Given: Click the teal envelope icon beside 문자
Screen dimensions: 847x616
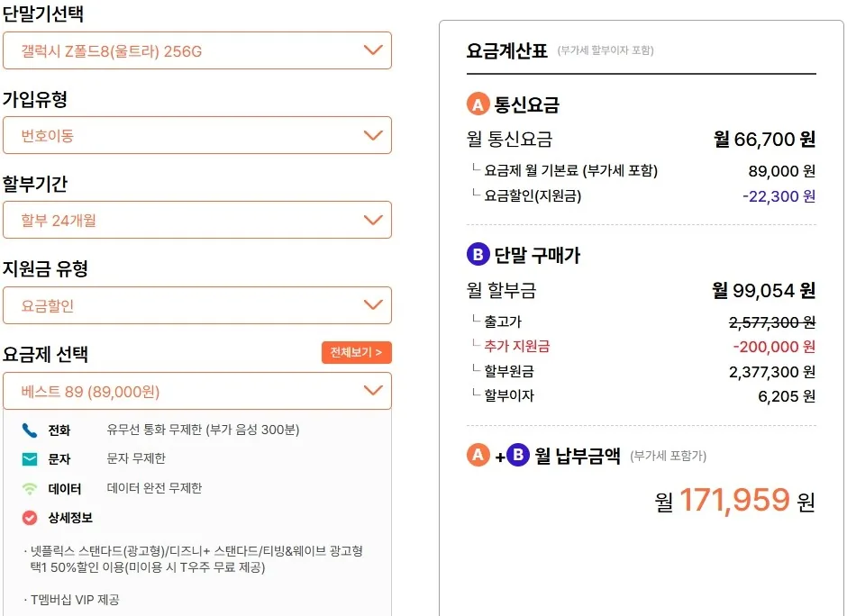Looking at the screenshot, I should click(x=30, y=459).
